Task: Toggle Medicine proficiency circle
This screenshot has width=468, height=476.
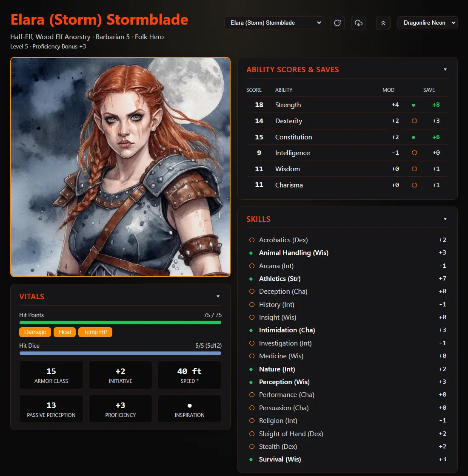Action: 251,356
